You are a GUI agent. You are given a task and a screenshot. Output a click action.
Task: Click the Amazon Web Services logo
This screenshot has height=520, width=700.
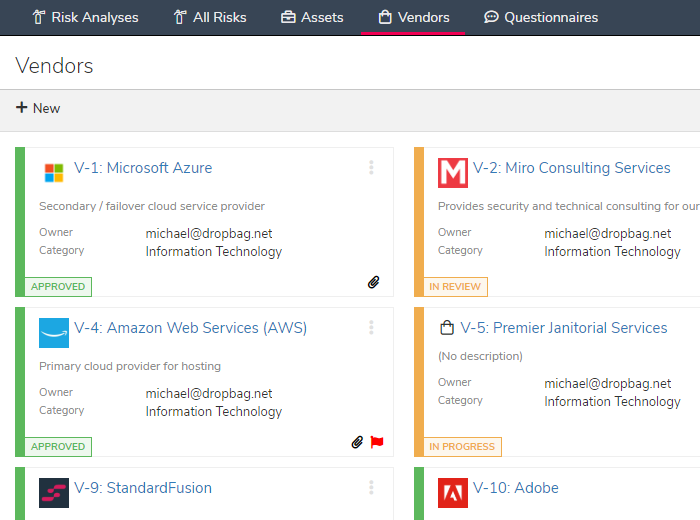[54, 333]
